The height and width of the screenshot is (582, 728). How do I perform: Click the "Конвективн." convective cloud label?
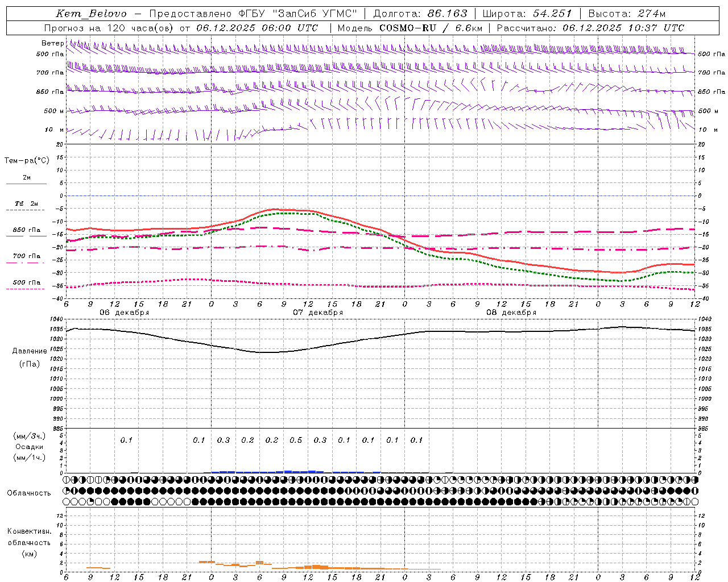click(x=29, y=531)
